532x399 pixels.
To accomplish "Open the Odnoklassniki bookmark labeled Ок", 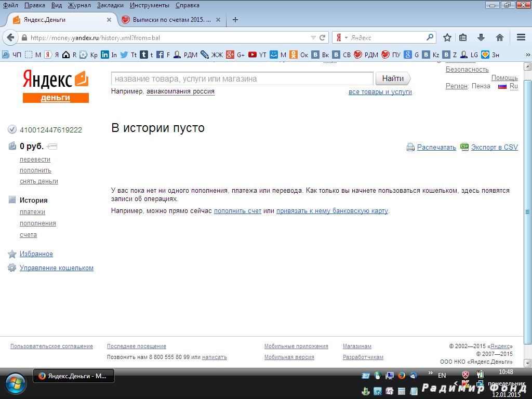I will 299,55.
